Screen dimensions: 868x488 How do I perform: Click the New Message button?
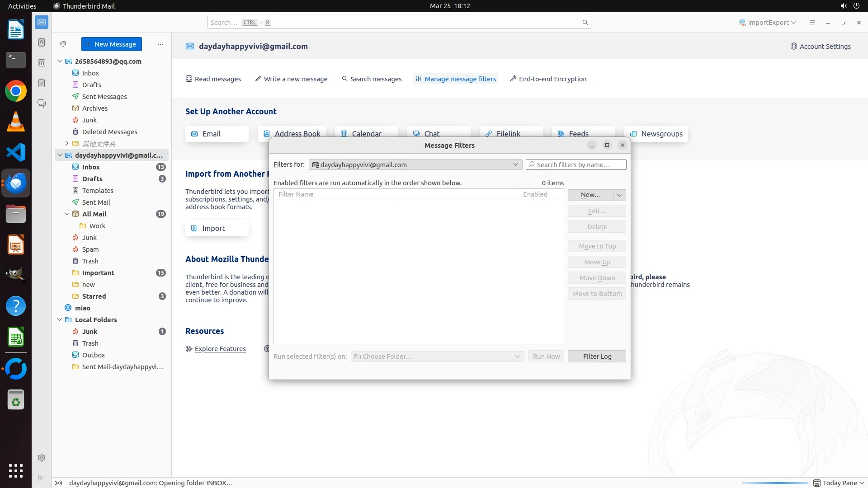pyautogui.click(x=111, y=44)
